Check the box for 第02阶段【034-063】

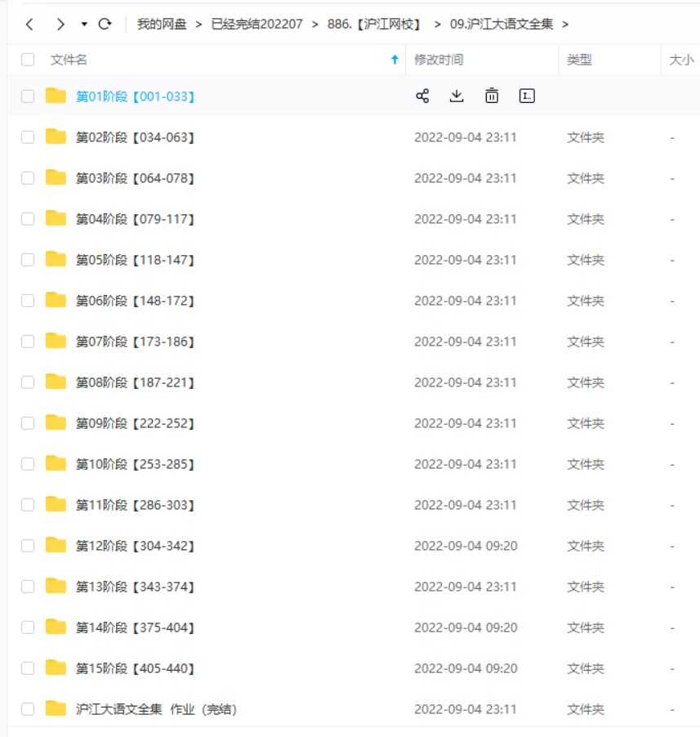click(28, 137)
